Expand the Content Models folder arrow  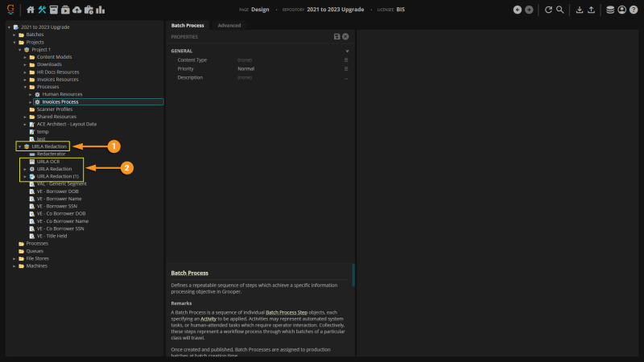(x=25, y=57)
